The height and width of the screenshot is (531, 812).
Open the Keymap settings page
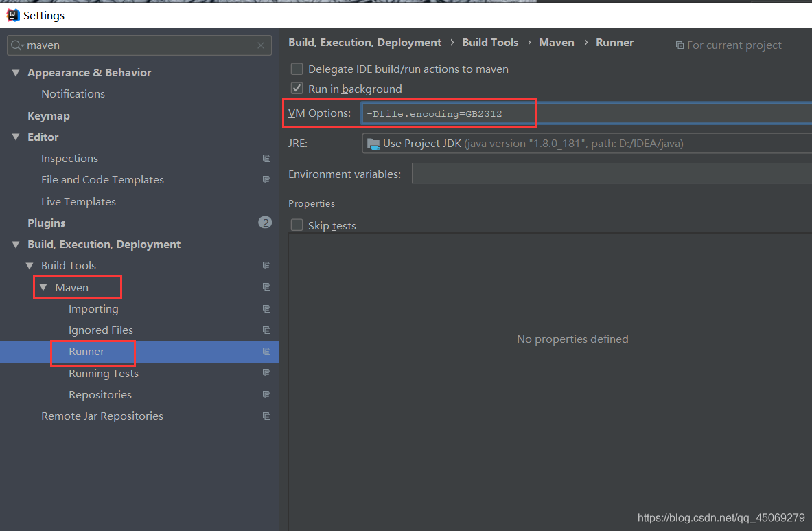tap(49, 116)
